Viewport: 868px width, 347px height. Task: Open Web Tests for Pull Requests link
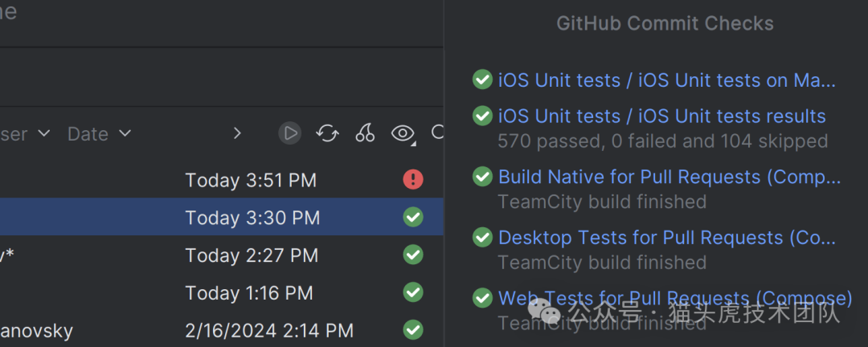(x=674, y=299)
